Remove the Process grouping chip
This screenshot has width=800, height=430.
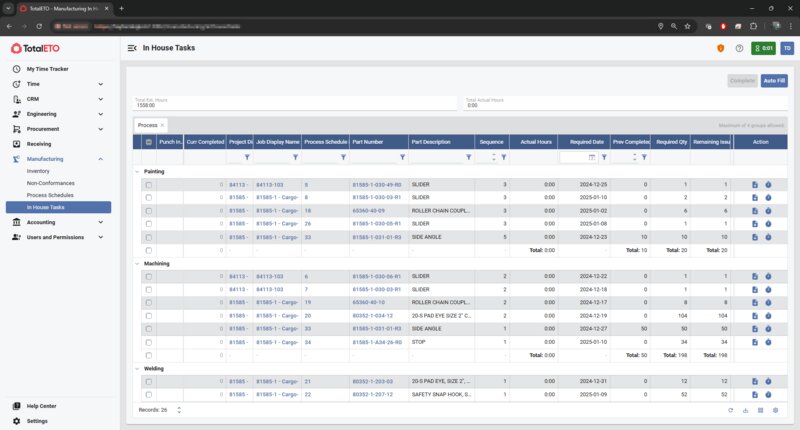[x=162, y=125]
